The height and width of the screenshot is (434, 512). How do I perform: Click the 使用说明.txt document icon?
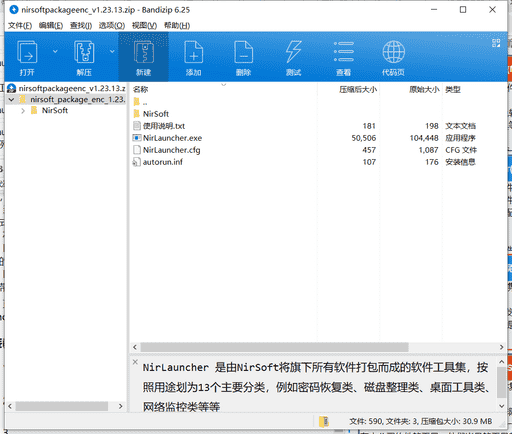click(x=137, y=126)
